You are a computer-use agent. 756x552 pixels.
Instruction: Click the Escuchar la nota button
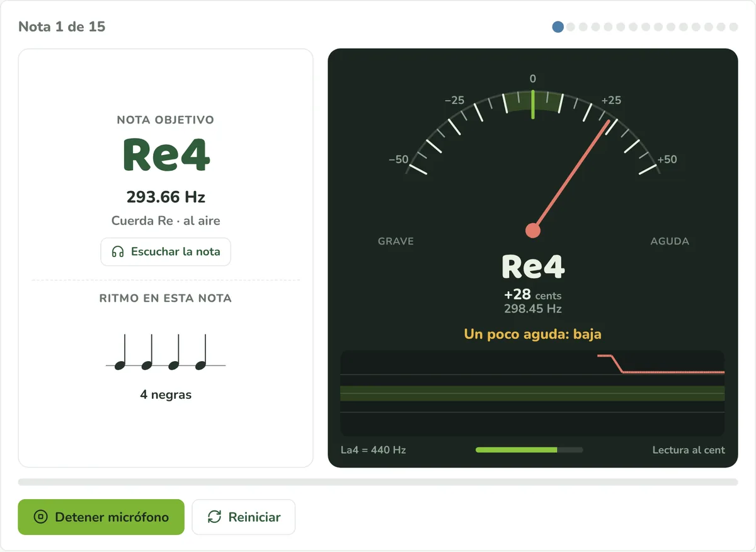point(166,252)
